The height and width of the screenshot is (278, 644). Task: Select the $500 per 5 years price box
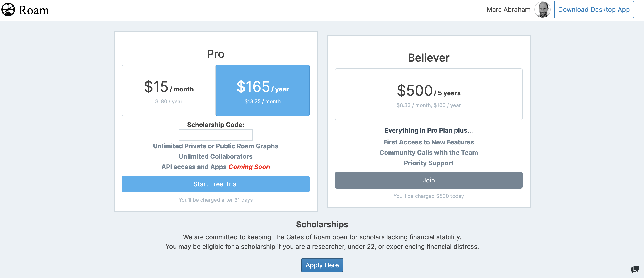point(429,94)
